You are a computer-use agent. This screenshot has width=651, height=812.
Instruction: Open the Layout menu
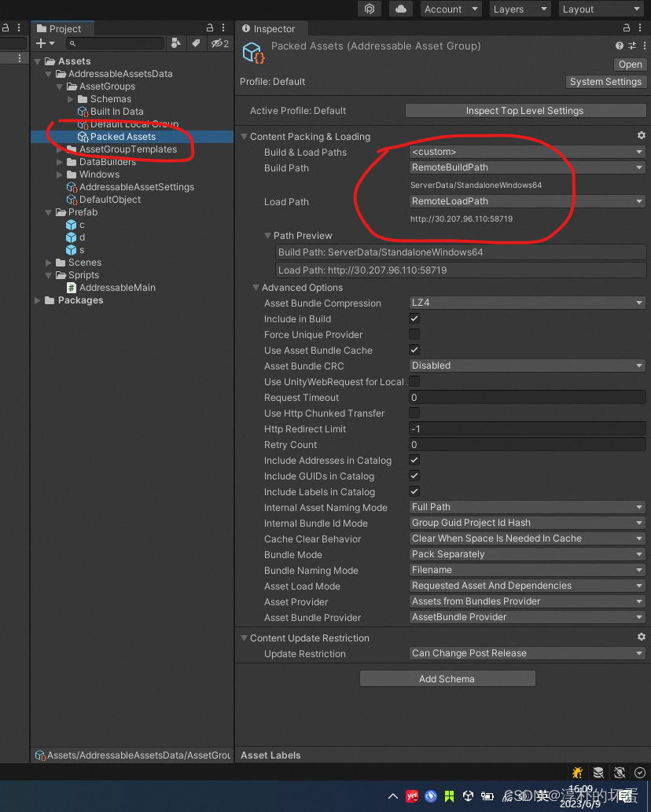click(601, 9)
